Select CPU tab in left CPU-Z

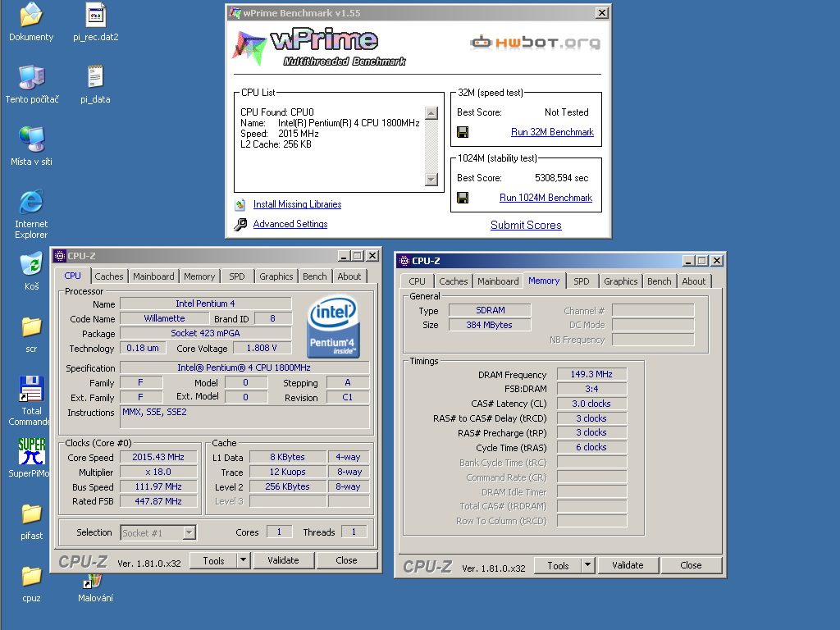[x=72, y=276]
